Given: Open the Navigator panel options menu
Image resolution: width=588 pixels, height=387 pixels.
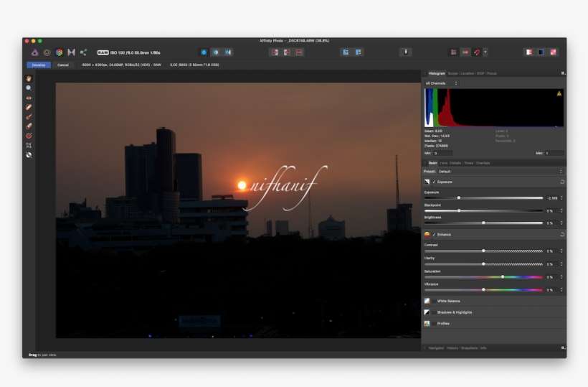Looking at the screenshot, I should [x=562, y=348].
